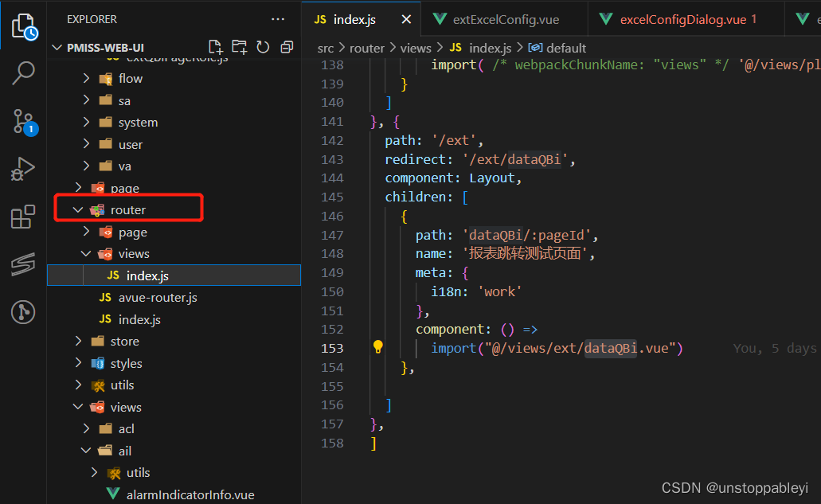This screenshot has width=821, height=504.
Task: Expand the system folder
Action: tap(86, 123)
